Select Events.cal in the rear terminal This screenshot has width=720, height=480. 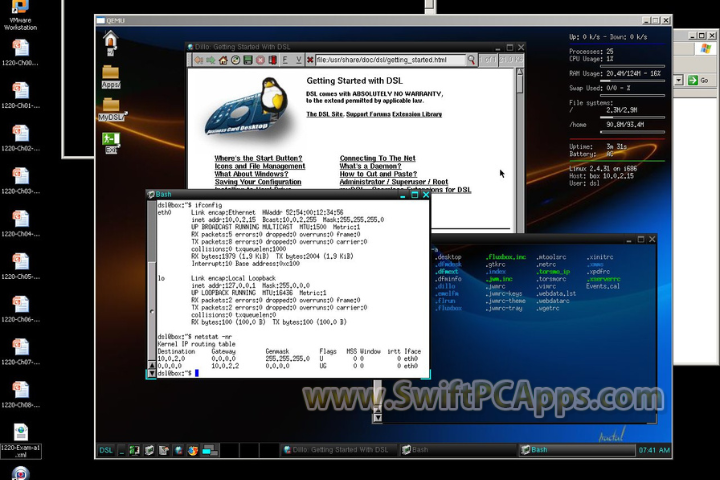point(602,287)
